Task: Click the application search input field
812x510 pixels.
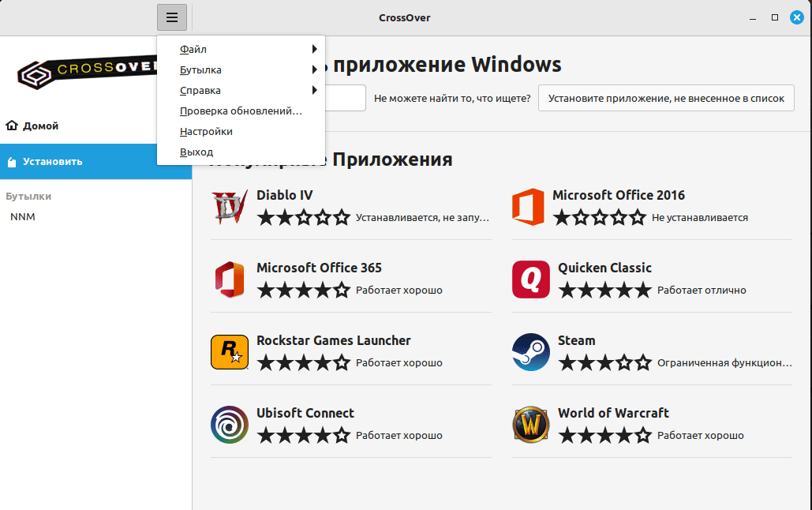Action: (346, 99)
